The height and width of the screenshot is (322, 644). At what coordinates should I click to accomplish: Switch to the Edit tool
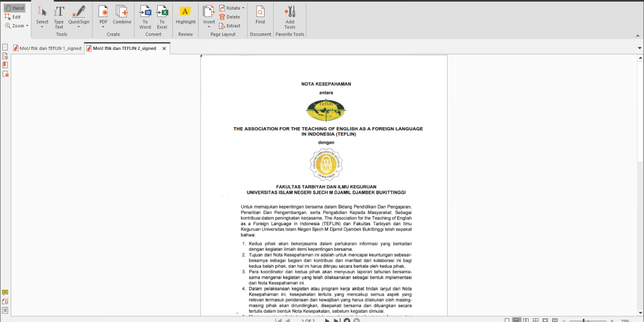13,17
